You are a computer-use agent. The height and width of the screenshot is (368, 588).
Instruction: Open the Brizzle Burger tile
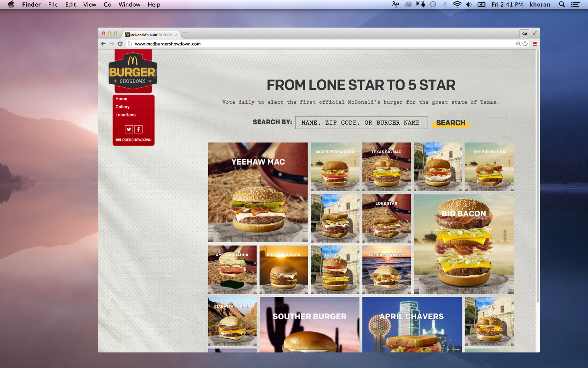(283, 270)
